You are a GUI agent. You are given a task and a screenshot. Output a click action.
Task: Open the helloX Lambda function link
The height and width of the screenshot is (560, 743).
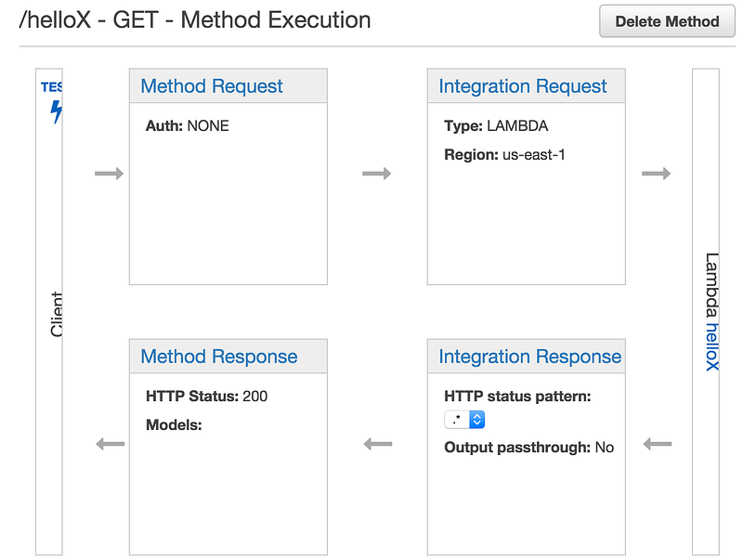(711, 346)
